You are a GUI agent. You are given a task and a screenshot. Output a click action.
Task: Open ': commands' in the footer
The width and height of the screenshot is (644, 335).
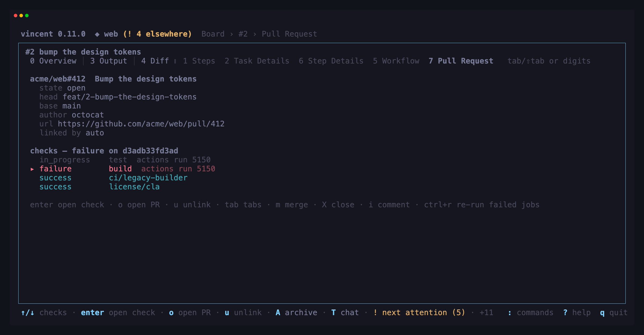click(x=530, y=313)
